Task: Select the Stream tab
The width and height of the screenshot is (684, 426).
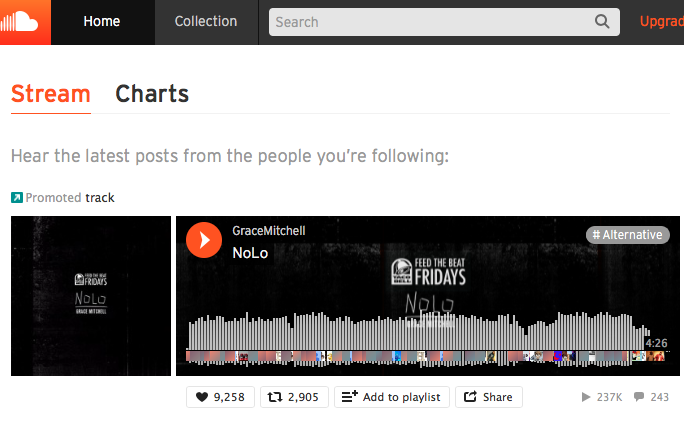Action: pos(51,94)
